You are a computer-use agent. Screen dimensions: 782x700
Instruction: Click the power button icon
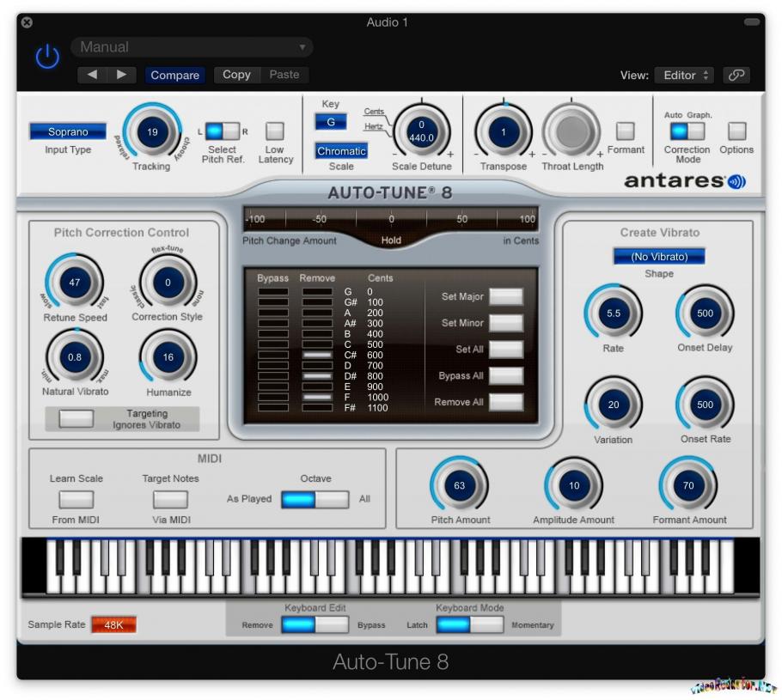47,57
